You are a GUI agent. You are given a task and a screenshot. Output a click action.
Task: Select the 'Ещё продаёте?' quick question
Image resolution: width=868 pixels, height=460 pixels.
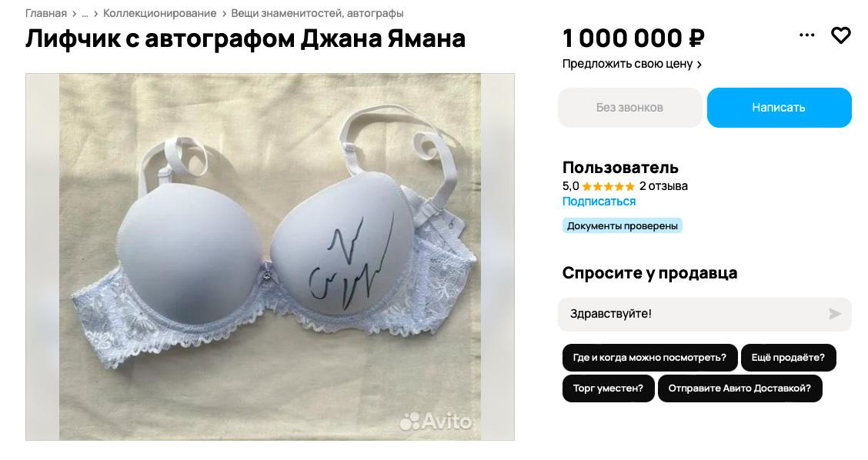click(x=788, y=358)
